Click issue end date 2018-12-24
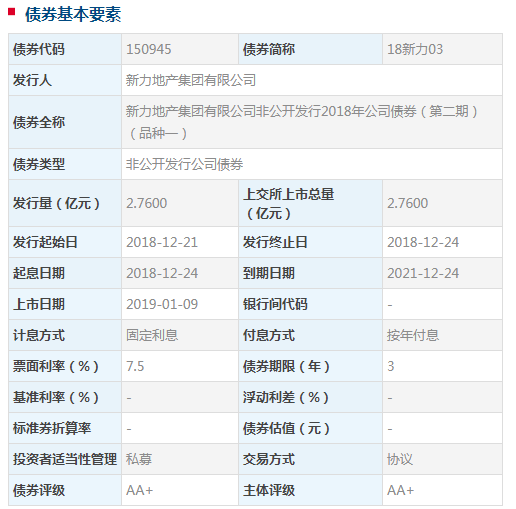 click(423, 242)
